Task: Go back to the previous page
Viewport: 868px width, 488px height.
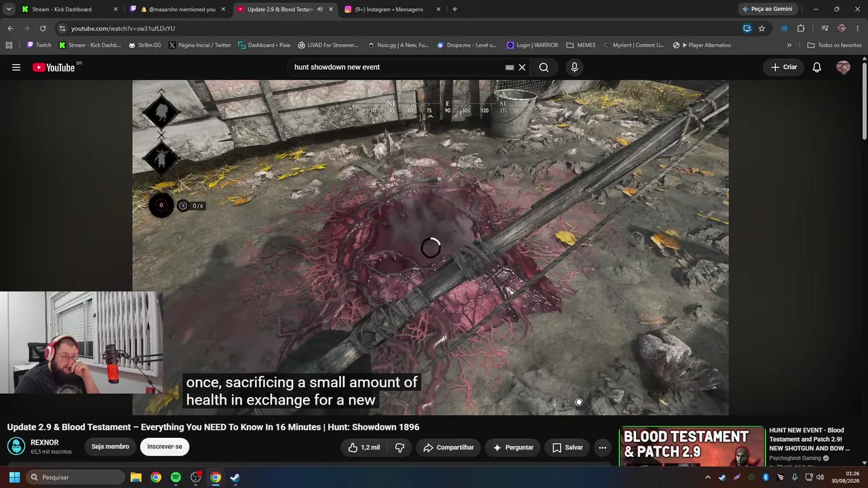Action: pyautogui.click(x=10, y=28)
